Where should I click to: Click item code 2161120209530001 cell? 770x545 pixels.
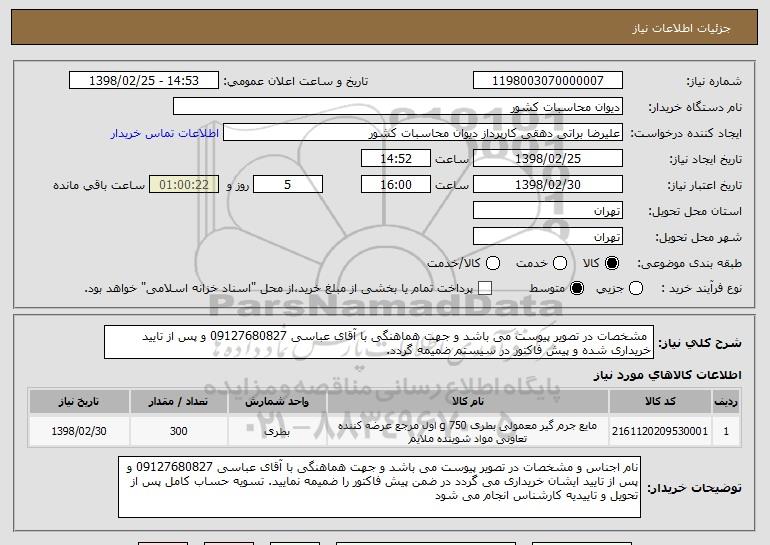coord(660,431)
